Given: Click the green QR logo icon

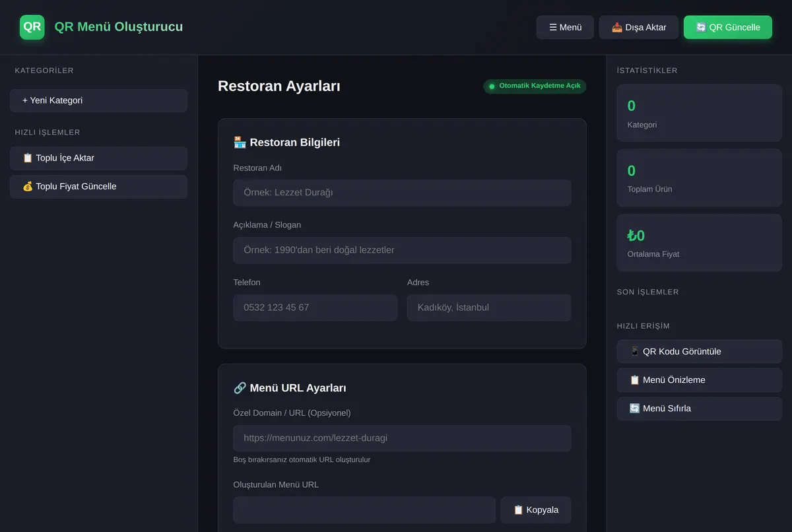Looking at the screenshot, I should [x=32, y=27].
